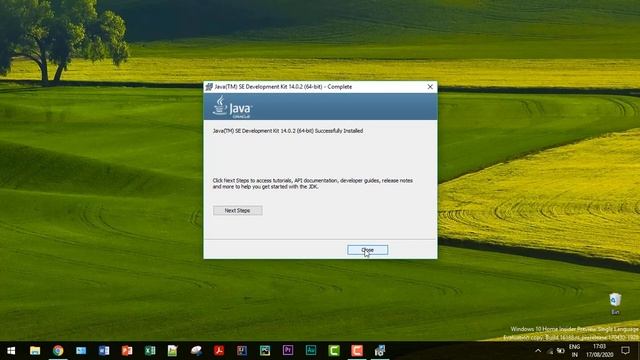This screenshot has height=360, width=640.
Task: Launch Google Chrome from the taskbar
Action: pyautogui.click(x=58, y=351)
